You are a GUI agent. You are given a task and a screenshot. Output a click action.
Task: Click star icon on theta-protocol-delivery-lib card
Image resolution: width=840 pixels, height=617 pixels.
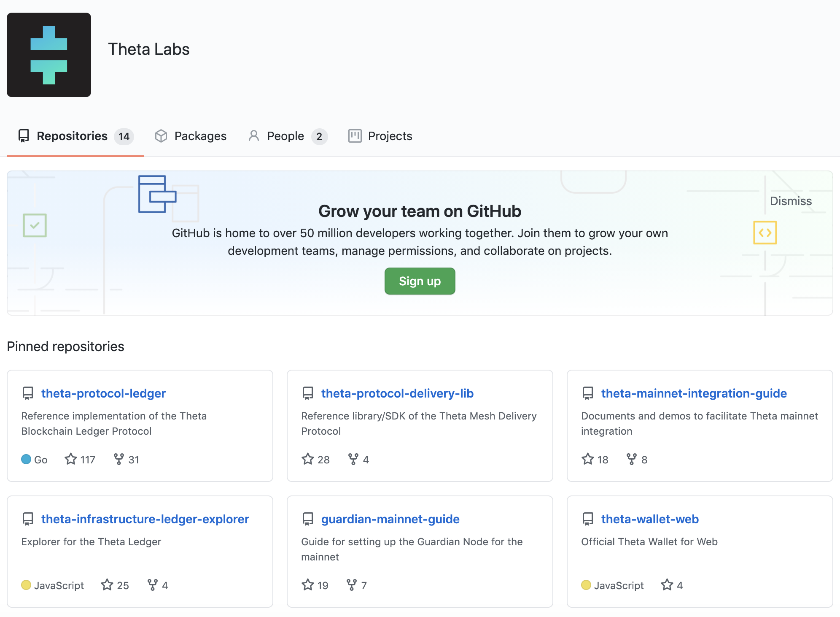(x=308, y=459)
